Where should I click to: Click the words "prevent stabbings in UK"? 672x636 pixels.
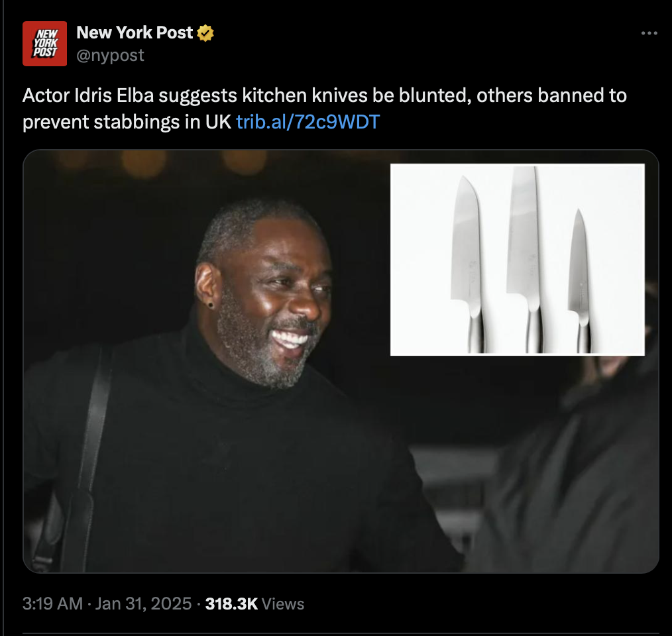click(127, 122)
